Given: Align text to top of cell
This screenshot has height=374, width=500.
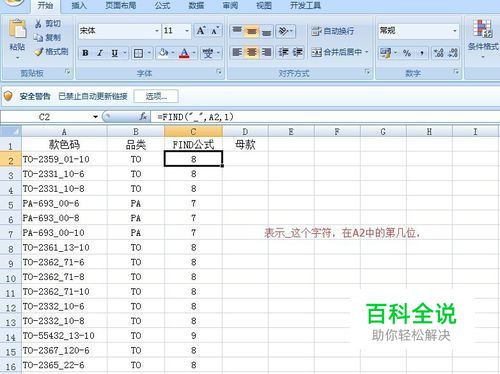Looking at the screenshot, I should coord(237,31).
